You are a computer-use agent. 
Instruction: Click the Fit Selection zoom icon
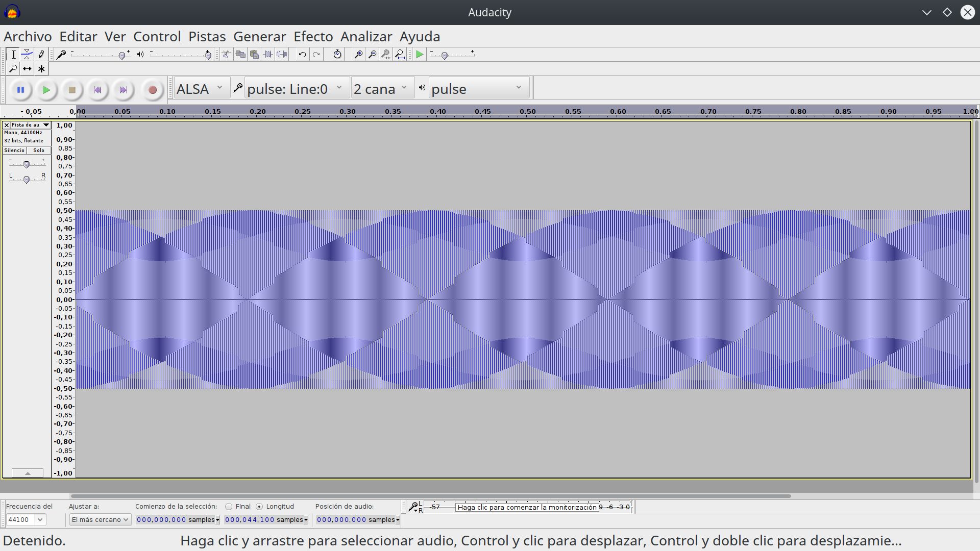pyautogui.click(x=386, y=55)
